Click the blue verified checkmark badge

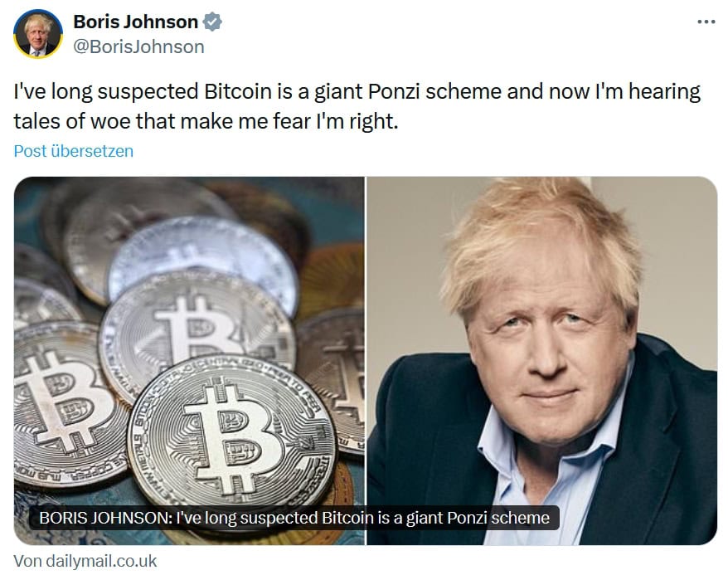(x=212, y=22)
